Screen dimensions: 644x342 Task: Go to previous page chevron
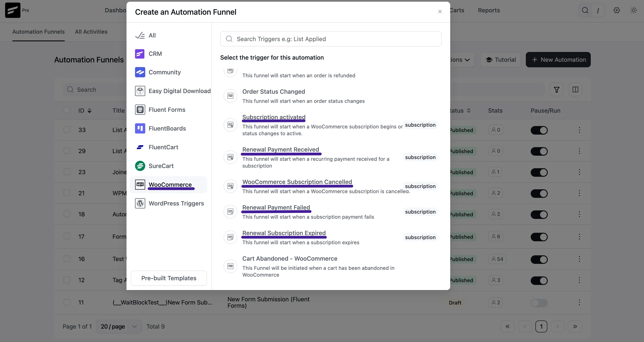pyautogui.click(x=525, y=326)
